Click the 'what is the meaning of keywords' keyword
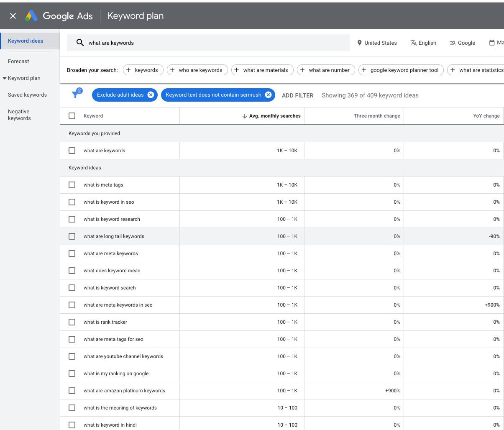Viewport: 504px width, 430px height. [x=120, y=408]
